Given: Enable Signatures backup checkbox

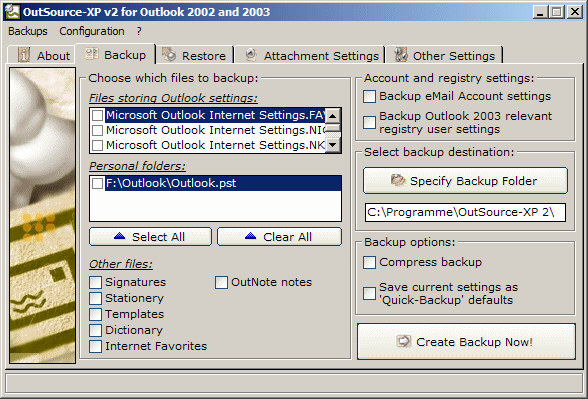Looking at the screenshot, I should click(x=95, y=282).
